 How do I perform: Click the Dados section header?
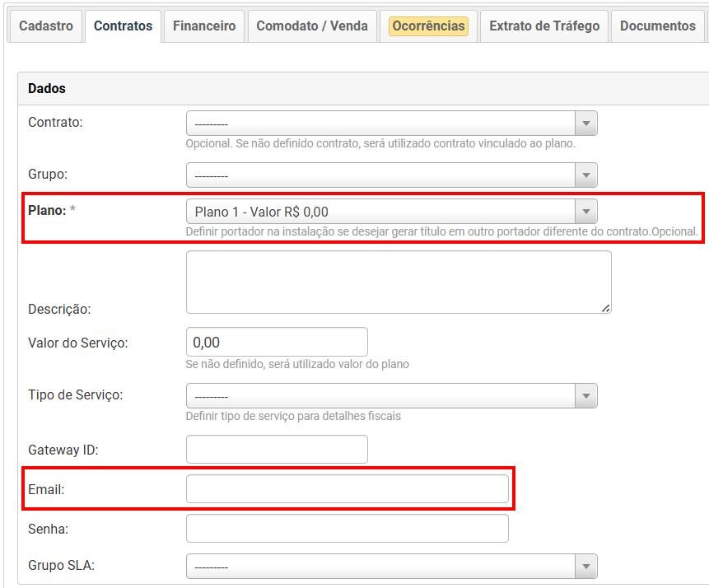47,88
